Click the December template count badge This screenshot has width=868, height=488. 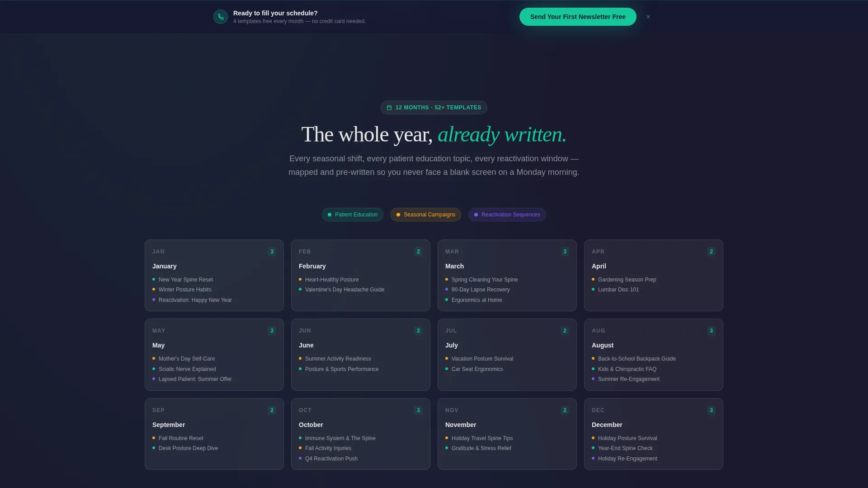(711, 410)
